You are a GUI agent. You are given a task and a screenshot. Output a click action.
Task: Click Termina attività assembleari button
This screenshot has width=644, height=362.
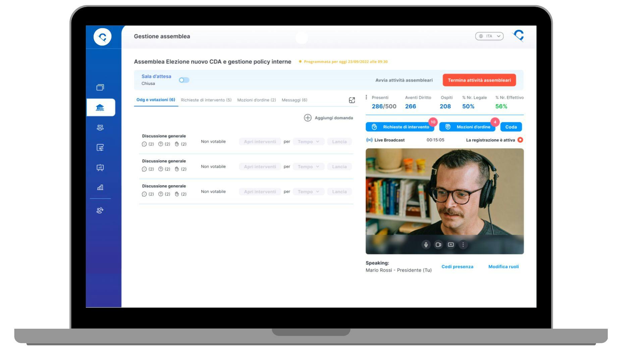click(479, 80)
